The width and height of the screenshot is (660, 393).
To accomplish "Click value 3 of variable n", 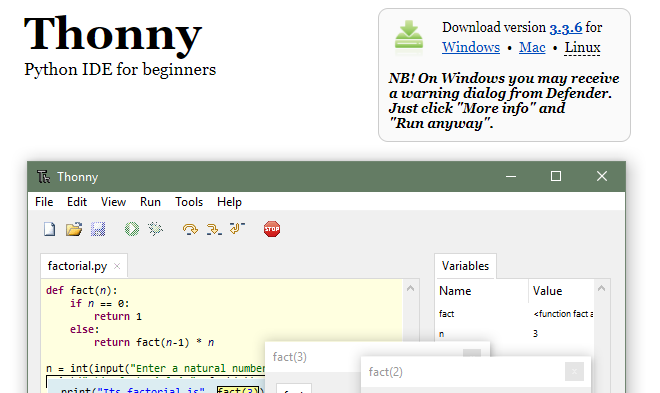I will click(x=535, y=334).
